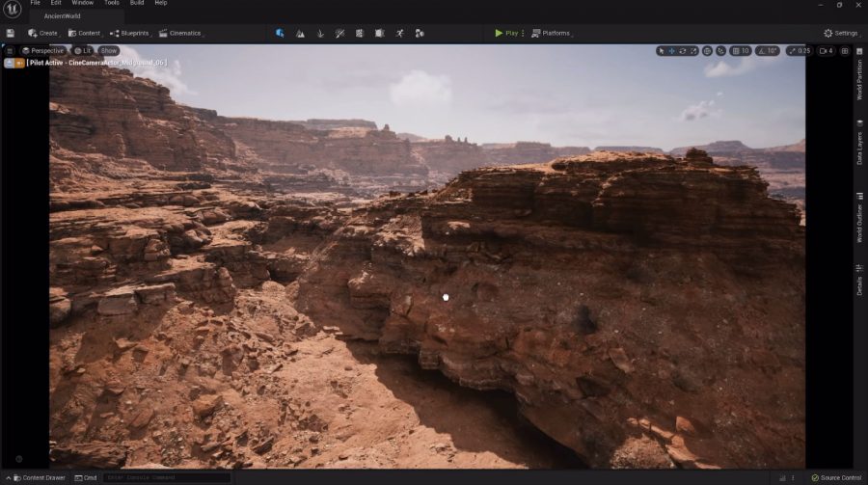The width and height of the screenshot is (868, 485).
Task: Switch to Mesh Paint mode icon
Action: coord(339,33)
